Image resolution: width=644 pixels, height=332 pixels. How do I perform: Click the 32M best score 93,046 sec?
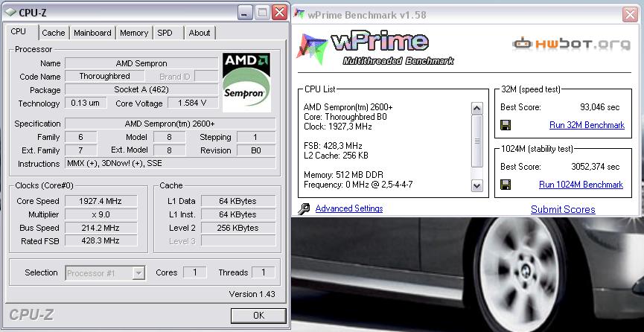click(599, 108)
